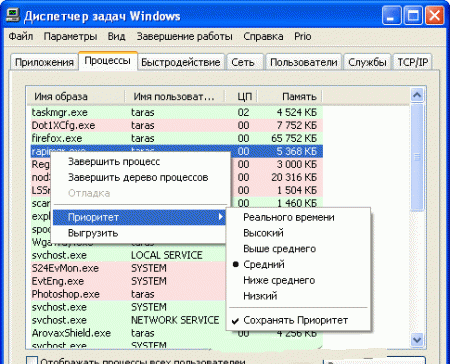Click the Task Manager title bar icon
This screenshot has height=364, width=450.
click(13, 15)
